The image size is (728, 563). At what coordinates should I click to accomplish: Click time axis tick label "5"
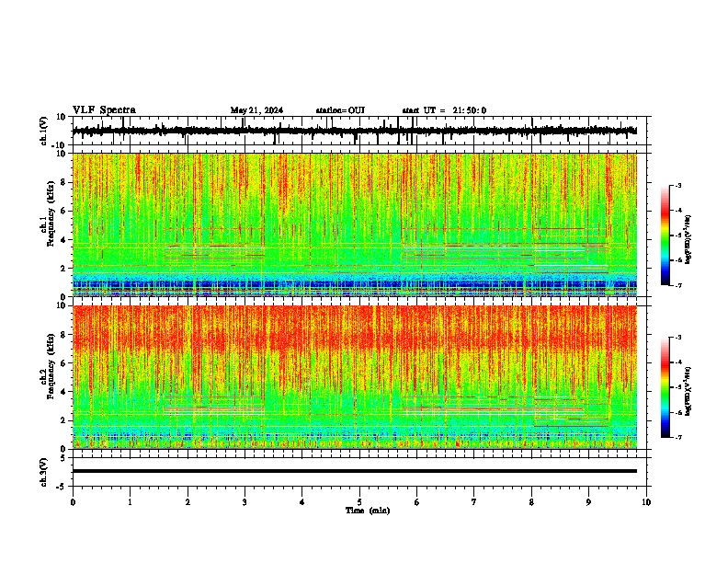pyautogui.click(x=359, y=502)
